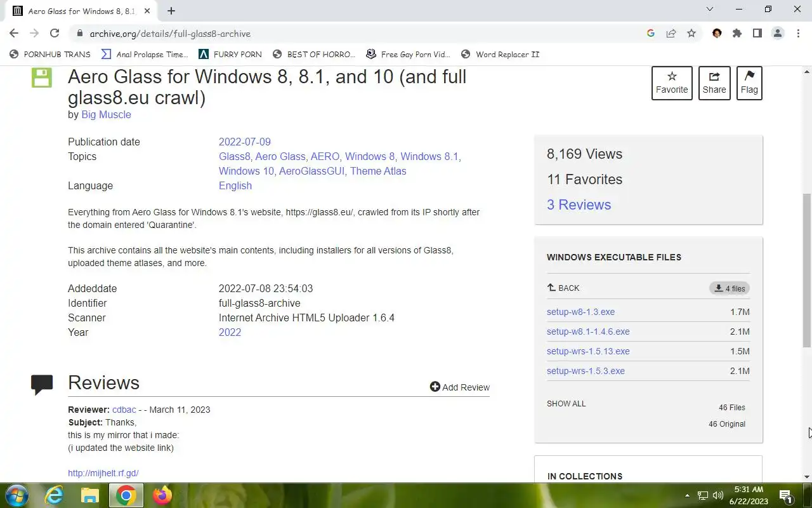
Task: Open the Share button
Action: point(714,83)
